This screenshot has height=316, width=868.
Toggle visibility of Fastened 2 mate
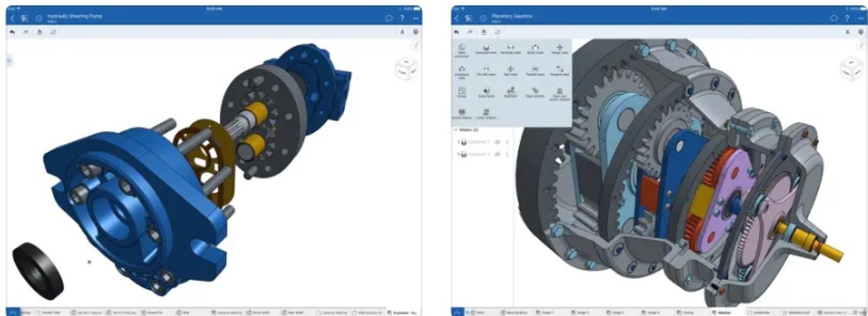[x=498, y=155]
